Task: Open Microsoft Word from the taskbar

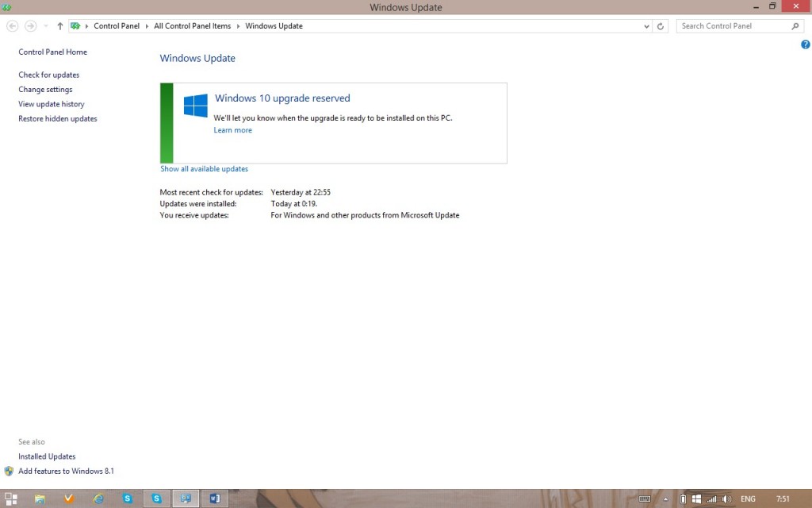Action: pyautogui.click(x=214, y=498)
